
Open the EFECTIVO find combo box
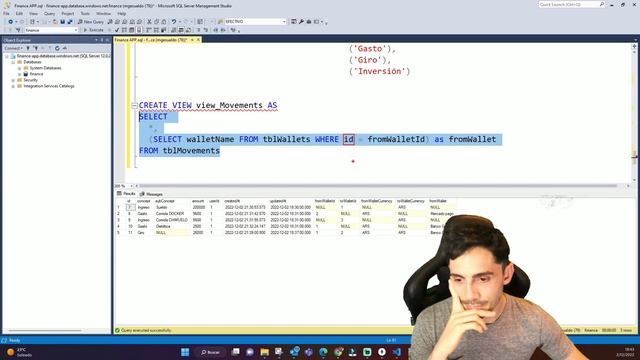click(x=255, y=22)
